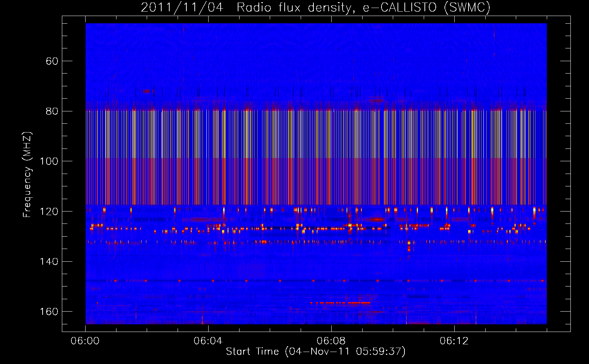The height and width of the screenshot is (364, 589).
Task: Click the '06:04' time tick label
Action: pyautogui.click(x=208, y=341)
